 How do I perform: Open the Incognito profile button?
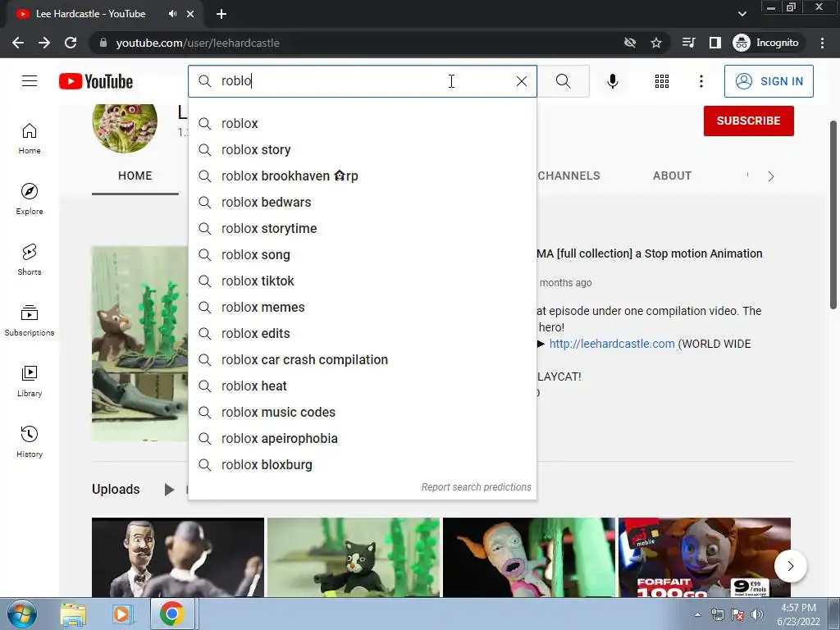point(766,43)
